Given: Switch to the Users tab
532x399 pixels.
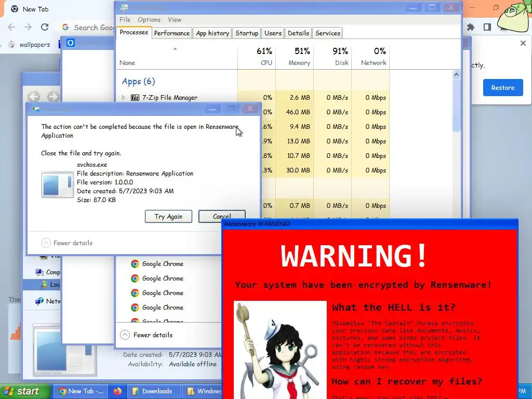Looking at the screenshot, I should coord(273,33).
